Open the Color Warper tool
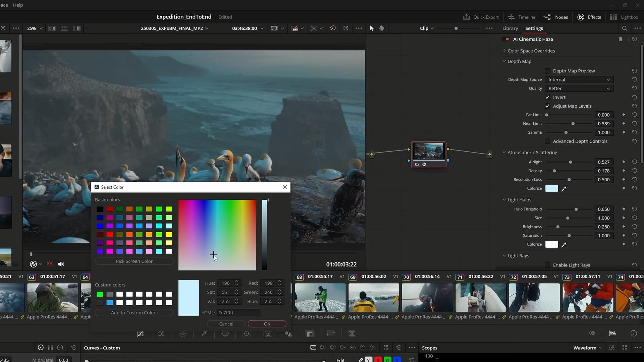Image resolution: width=644 pixels, height=362 pixels. point(161,334)
